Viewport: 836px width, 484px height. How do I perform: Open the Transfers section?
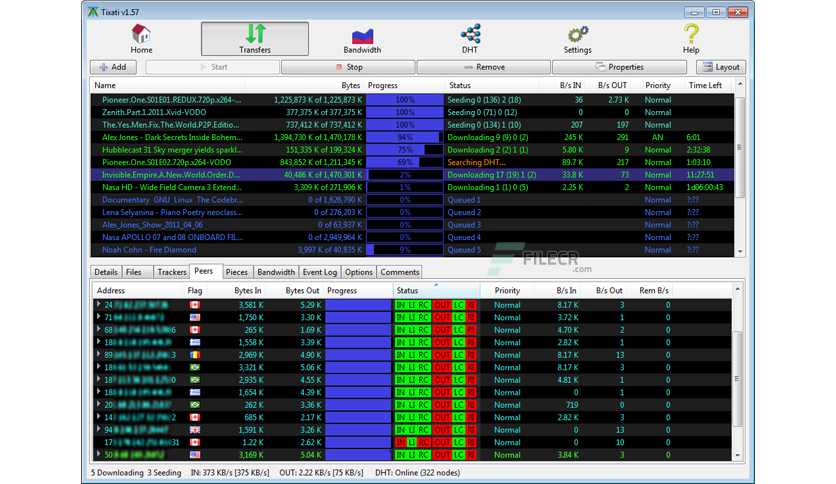pos(255,39)
